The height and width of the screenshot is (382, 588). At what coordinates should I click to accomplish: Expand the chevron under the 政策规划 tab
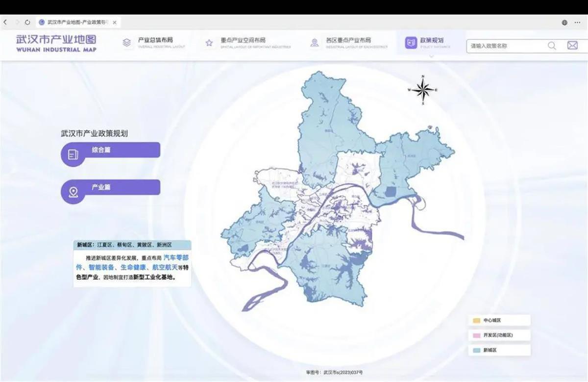431,56
